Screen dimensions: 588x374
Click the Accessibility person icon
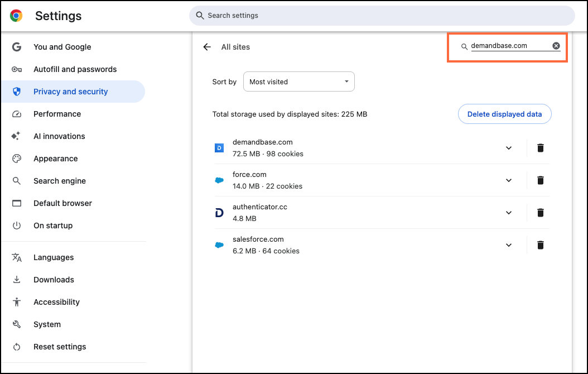pos(17,302)
